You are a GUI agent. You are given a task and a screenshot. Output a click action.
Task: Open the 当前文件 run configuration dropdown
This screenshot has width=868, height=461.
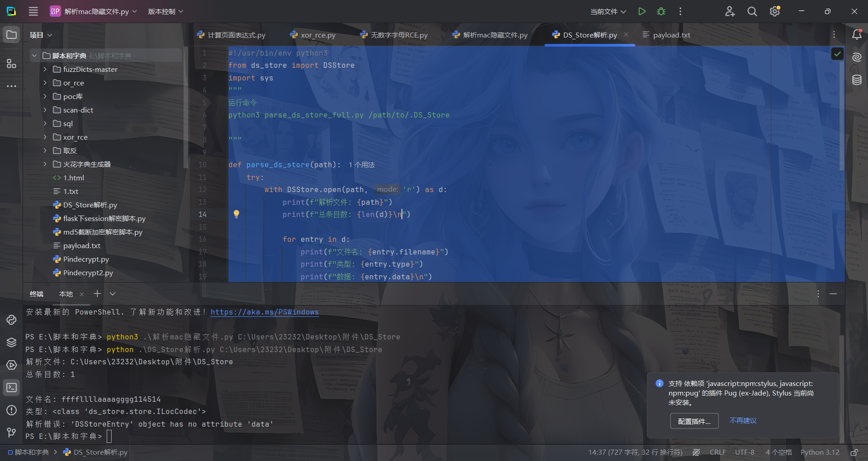pyautogui.click(x=608, y=11)
